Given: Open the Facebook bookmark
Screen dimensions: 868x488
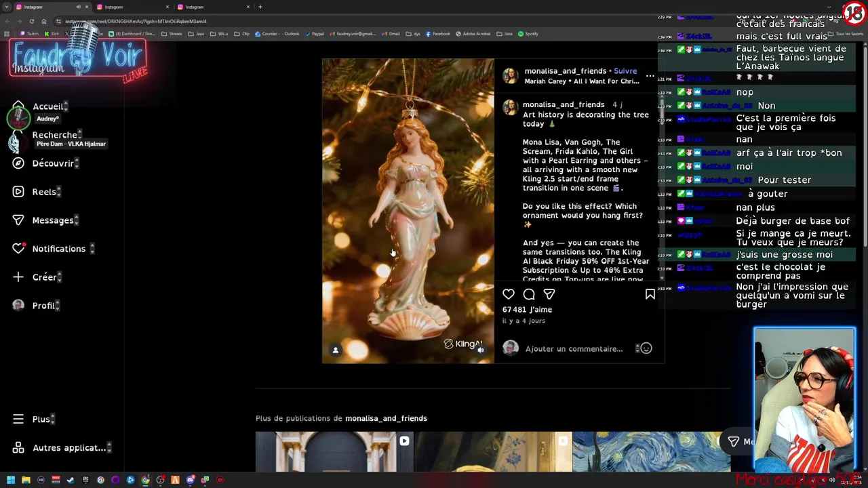Looking at the screenshot, I should [438, 34].
